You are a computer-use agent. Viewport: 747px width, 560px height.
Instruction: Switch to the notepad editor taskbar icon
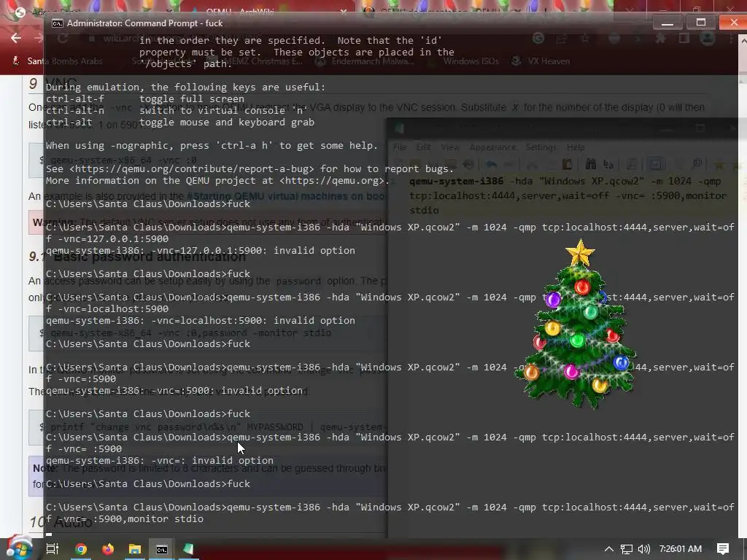pos(189,549)
